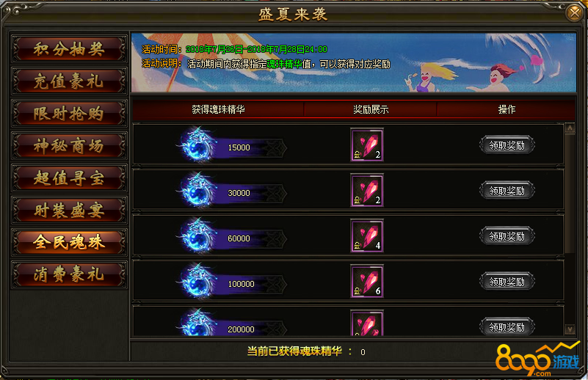
Task: Select the 神秘商场 tab
Action: click(70, 145)
